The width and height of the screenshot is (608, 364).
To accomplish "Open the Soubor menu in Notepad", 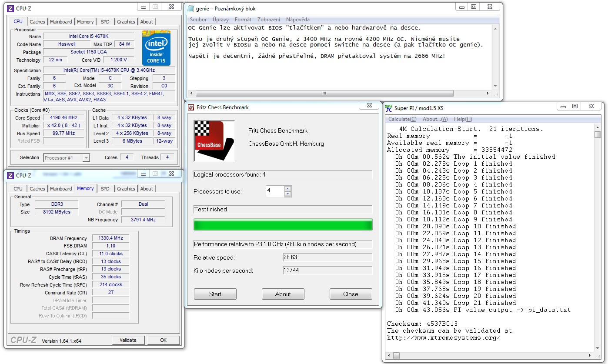I will tap(199, 20).
